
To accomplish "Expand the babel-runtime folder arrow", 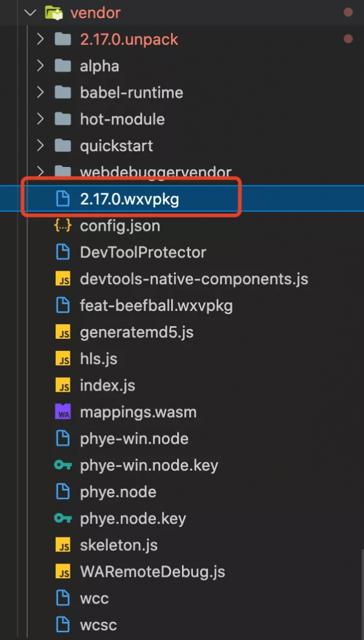I will pos(40,93).
